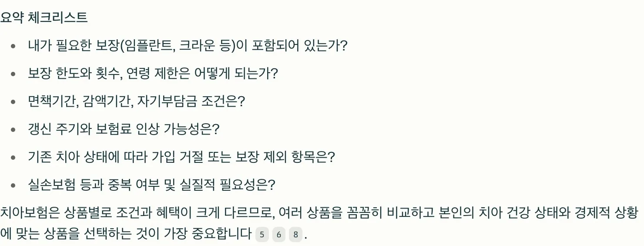Click the bullet before 갱신 주기와 보험료
This screenshot has height=246, width=644.
(13, 129)
